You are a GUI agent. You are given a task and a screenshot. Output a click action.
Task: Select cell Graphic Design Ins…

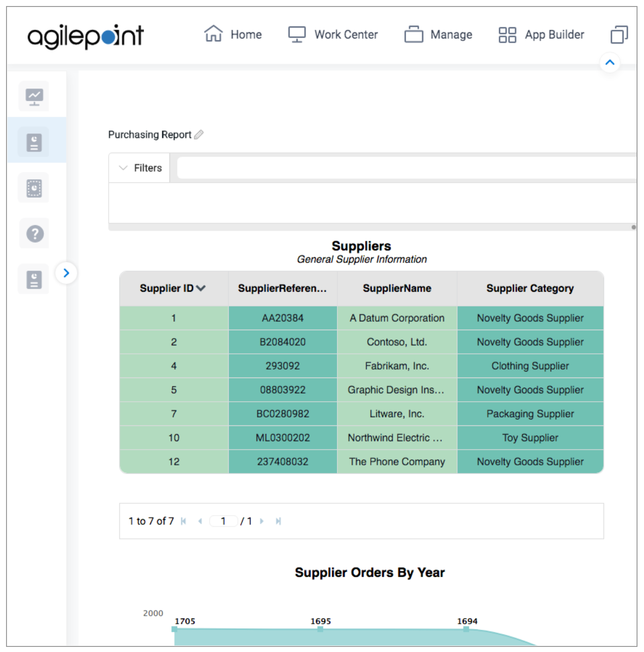coord(397,390)
